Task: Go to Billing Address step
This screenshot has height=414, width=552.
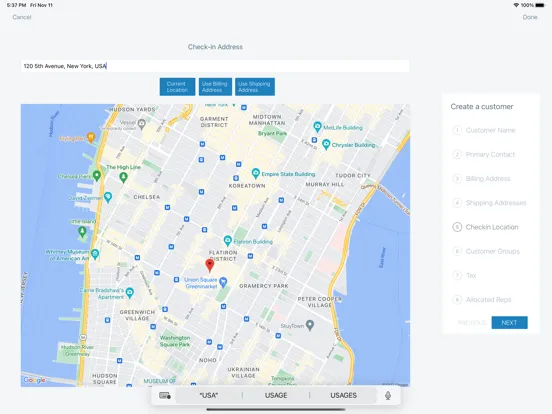Action: pos(481,179)
